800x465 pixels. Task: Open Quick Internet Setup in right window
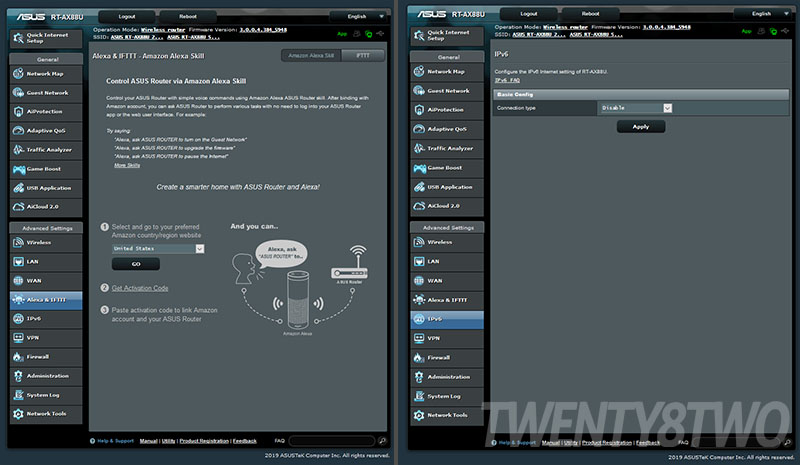click(x=447, y=35)
